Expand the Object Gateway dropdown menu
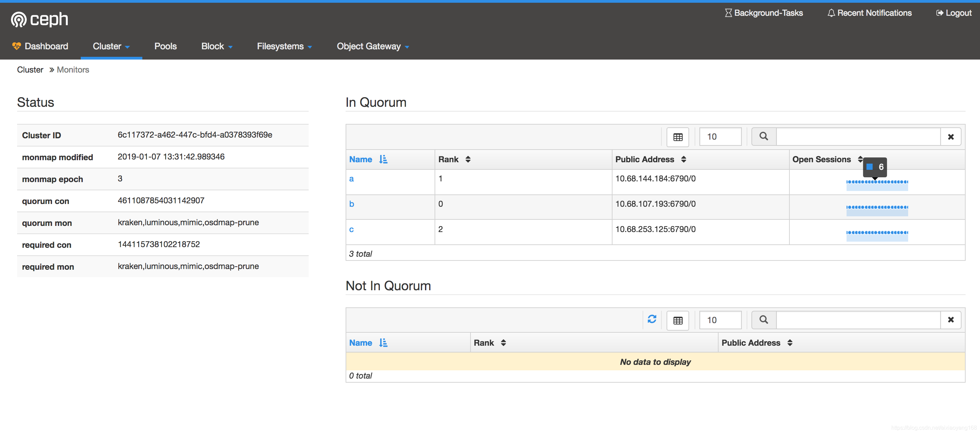This screenshot has width=980, height=434. point(374,46)
